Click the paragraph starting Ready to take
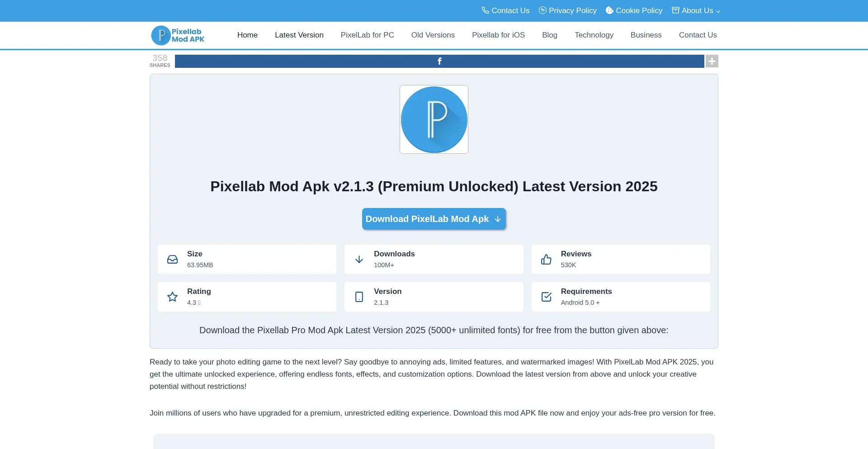Image resolution: width=868 pixels, height=449 pixels. (432, 374)
